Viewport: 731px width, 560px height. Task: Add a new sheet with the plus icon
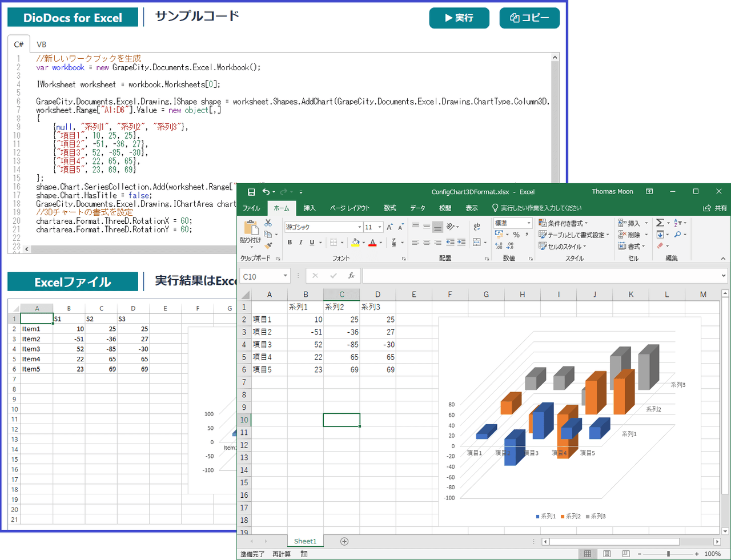pos(344,541)
